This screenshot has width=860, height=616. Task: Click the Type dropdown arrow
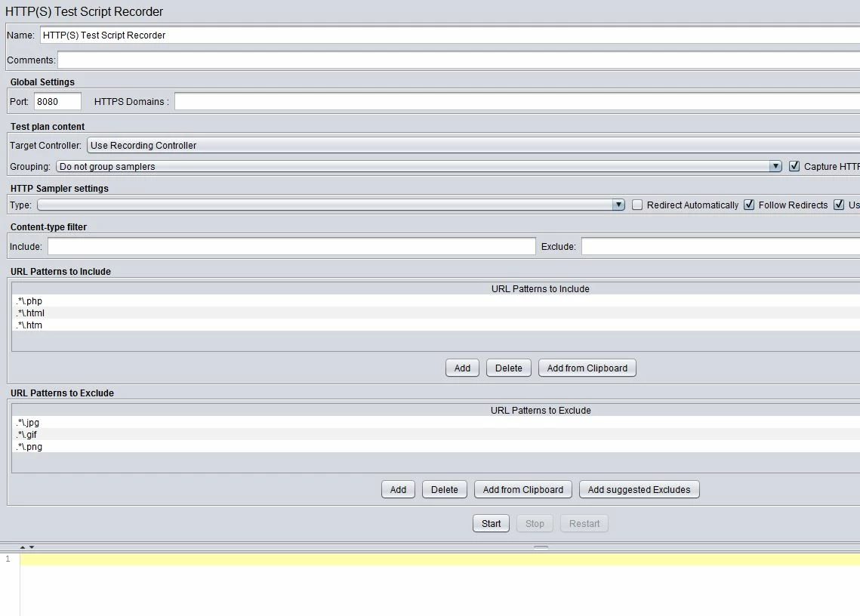pos(618,205)
